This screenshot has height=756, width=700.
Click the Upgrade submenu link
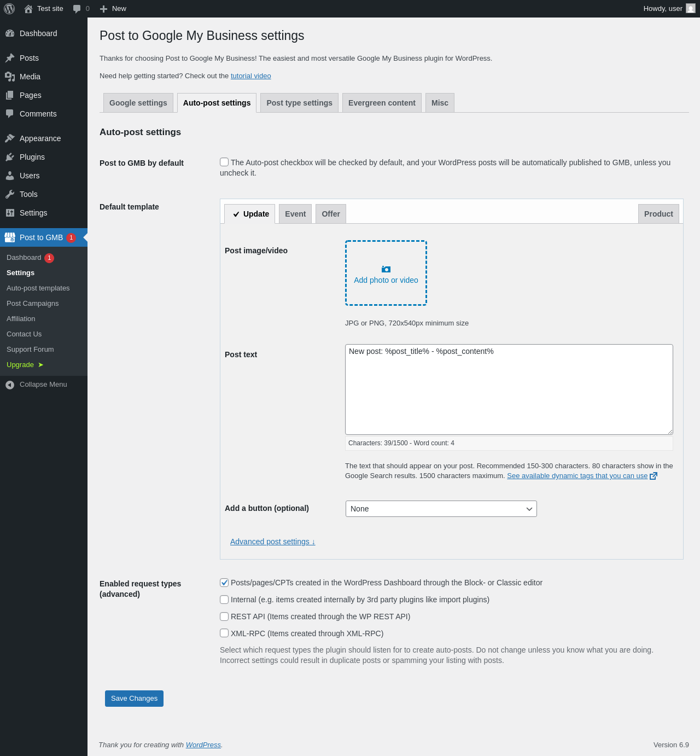[20, 365]
